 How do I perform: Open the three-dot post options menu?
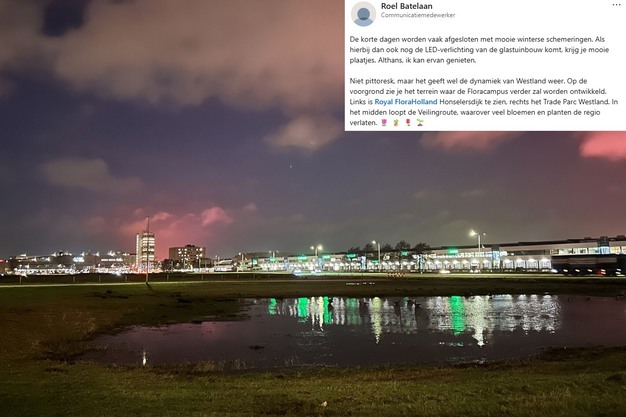pyautogui.click(x=616, y=5)
